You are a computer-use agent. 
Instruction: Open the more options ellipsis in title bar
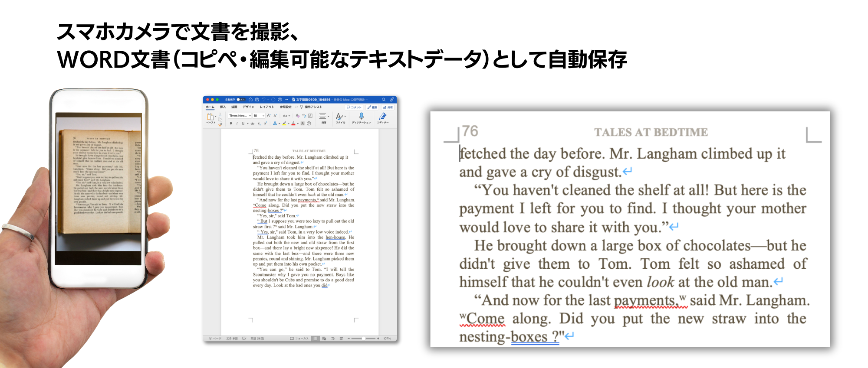286,100
